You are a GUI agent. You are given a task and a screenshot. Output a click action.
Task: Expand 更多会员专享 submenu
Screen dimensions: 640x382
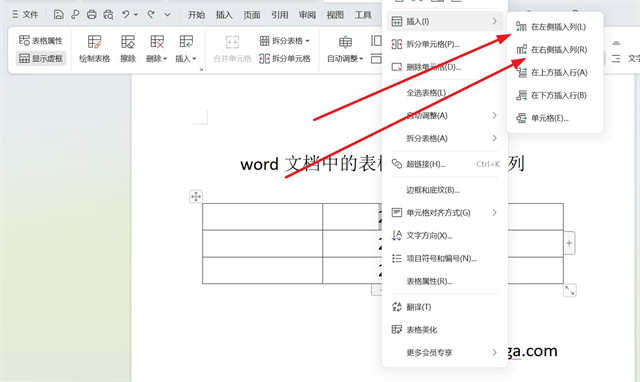click(x=445, y=353)
